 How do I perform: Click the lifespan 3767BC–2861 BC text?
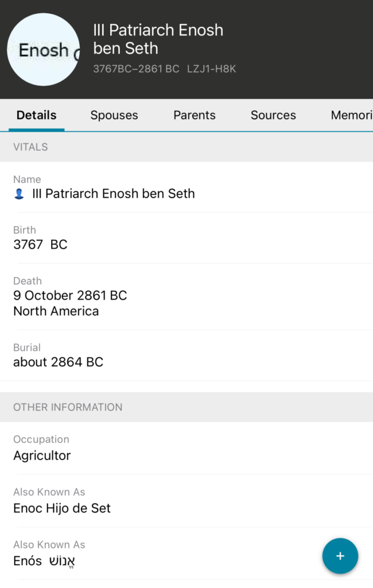pyautogui.click(x=136, y=69)
